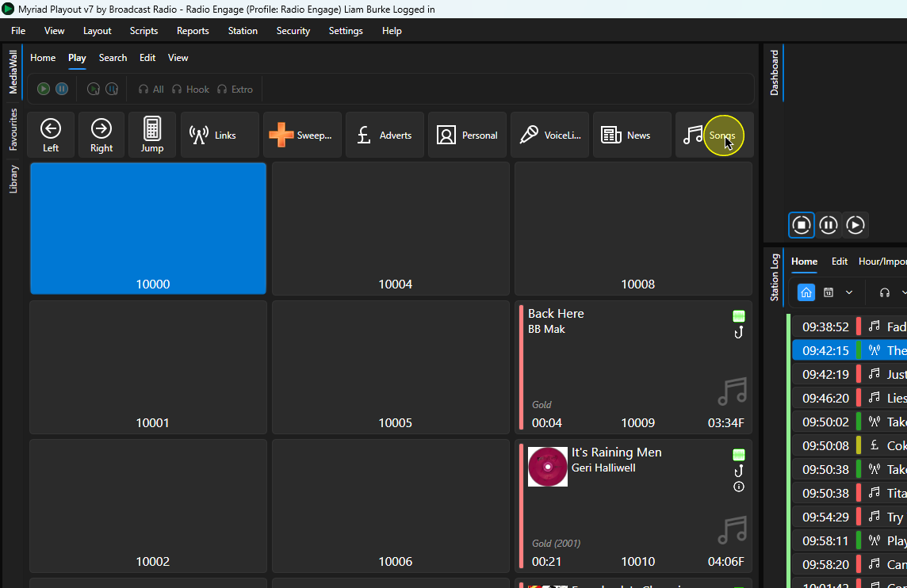Open the Favourites side panel tab
The height and width of the screenshot is (588, 907).
tap(13, 129)
